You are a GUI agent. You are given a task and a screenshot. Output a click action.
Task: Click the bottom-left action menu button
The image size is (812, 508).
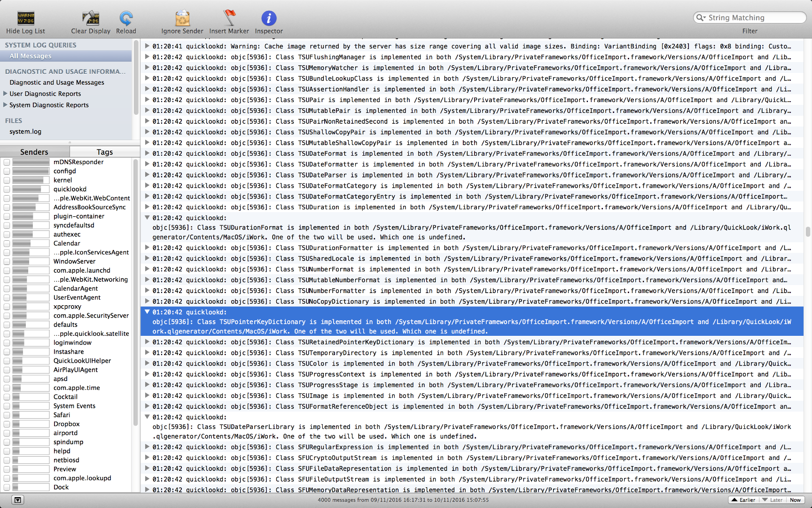pos(17,500)
